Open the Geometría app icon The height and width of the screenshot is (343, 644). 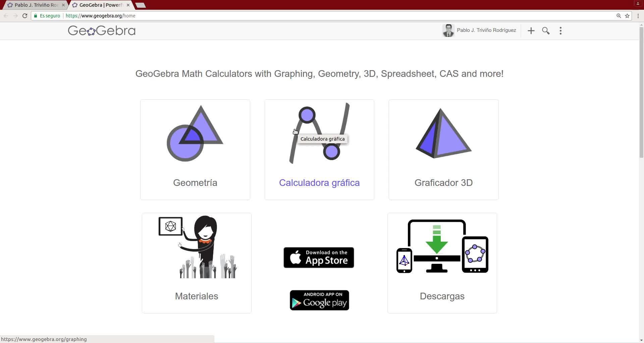pyautogui.click(x=195, y=133)
